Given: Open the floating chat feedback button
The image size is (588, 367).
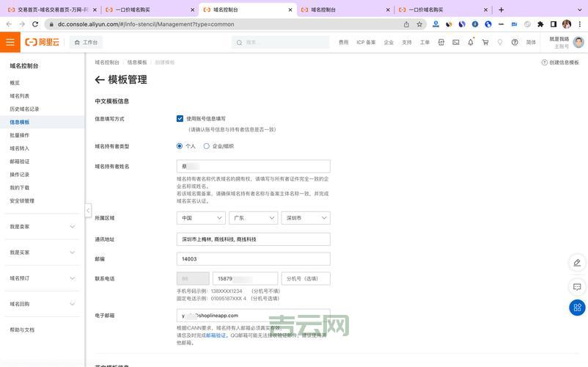Looking at the screenshot, I should tap(577, 287).
